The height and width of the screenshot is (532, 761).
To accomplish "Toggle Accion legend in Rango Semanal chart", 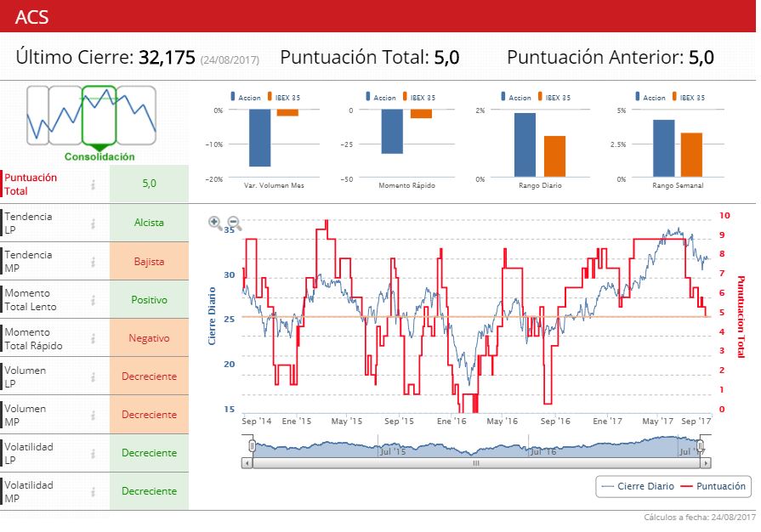I will coord(650,97).
